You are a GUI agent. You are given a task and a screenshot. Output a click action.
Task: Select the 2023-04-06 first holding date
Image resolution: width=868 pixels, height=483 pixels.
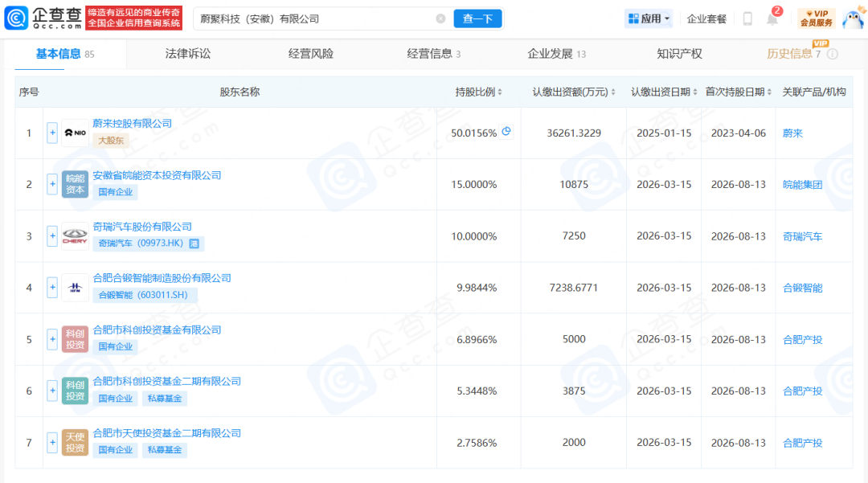point(738,133)
